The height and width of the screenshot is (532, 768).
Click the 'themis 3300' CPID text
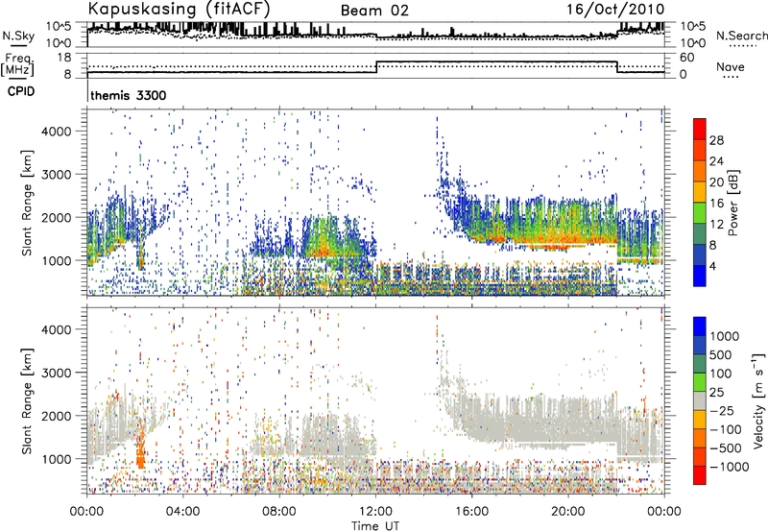point(129,95)
